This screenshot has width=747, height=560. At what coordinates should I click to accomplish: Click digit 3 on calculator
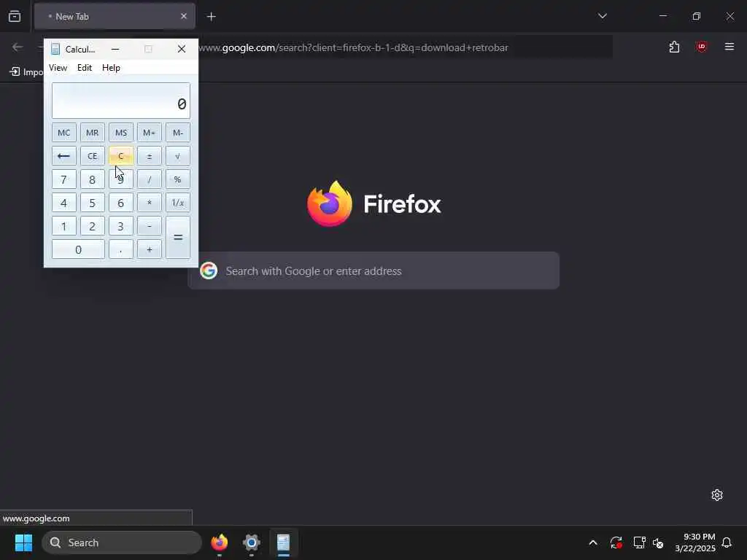(x=120, y=226)
